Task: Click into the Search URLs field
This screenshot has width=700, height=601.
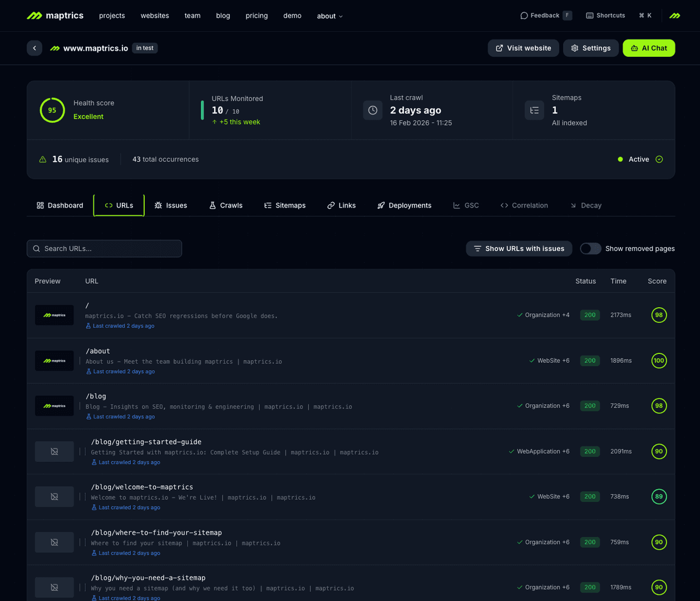Action: (105, 249)
